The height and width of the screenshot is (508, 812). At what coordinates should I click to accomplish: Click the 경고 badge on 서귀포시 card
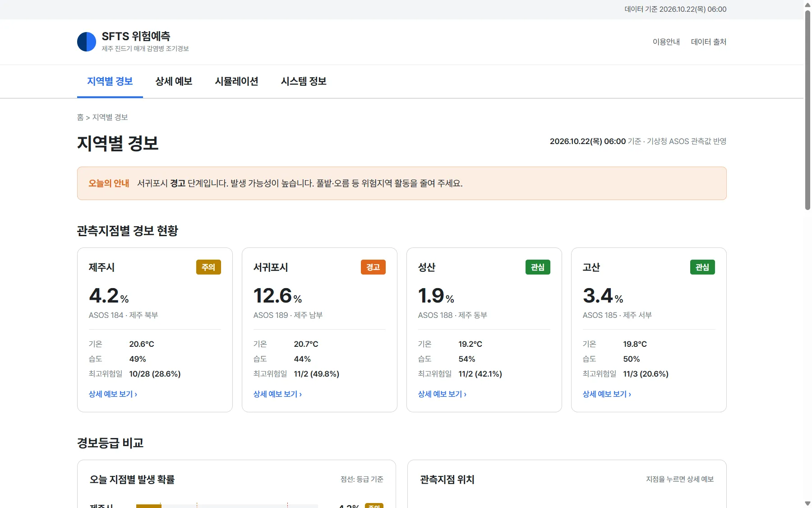(x=373, y=267)
